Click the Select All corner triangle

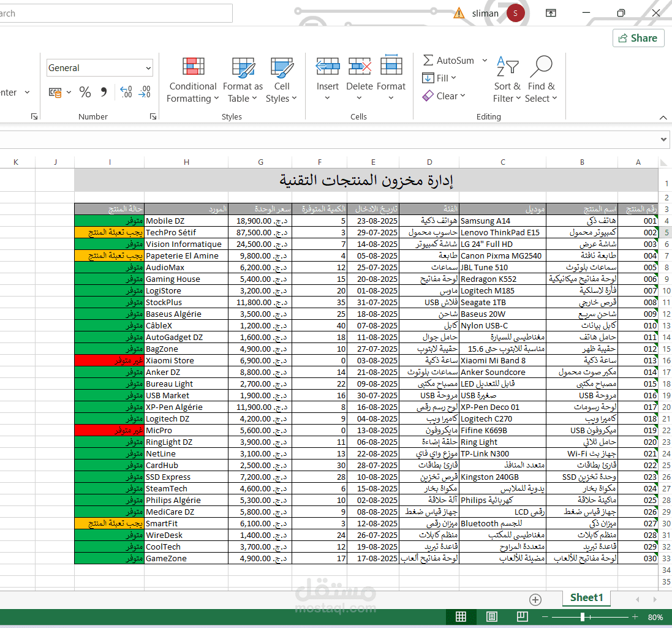(x=664, y=162)
